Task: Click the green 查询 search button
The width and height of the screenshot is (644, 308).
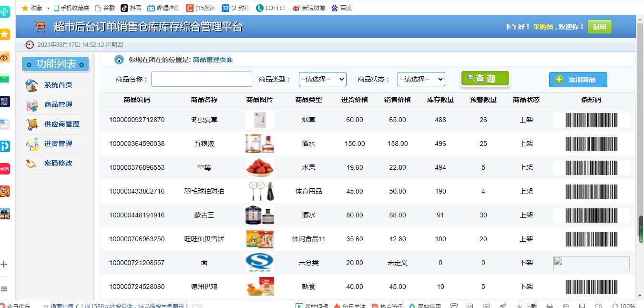Action: (485, 79)
